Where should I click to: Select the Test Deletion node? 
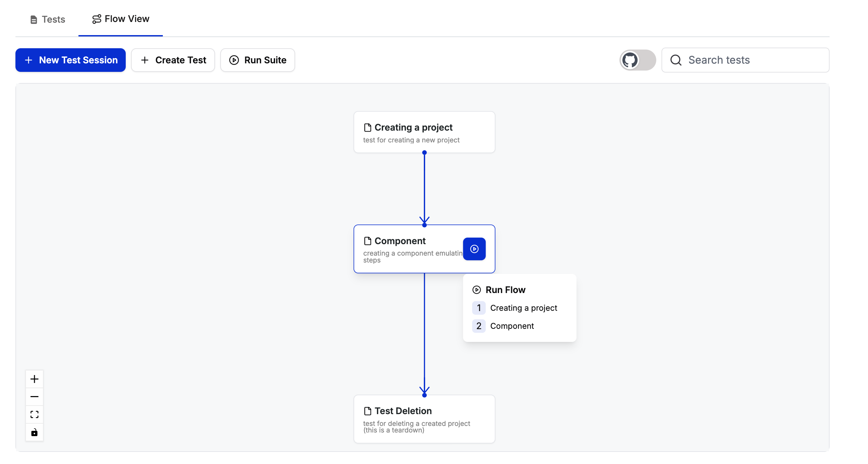pos(424,419)
